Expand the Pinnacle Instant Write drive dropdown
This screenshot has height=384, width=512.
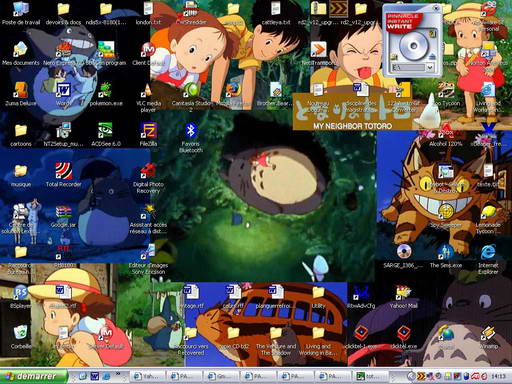coord(430,68)
